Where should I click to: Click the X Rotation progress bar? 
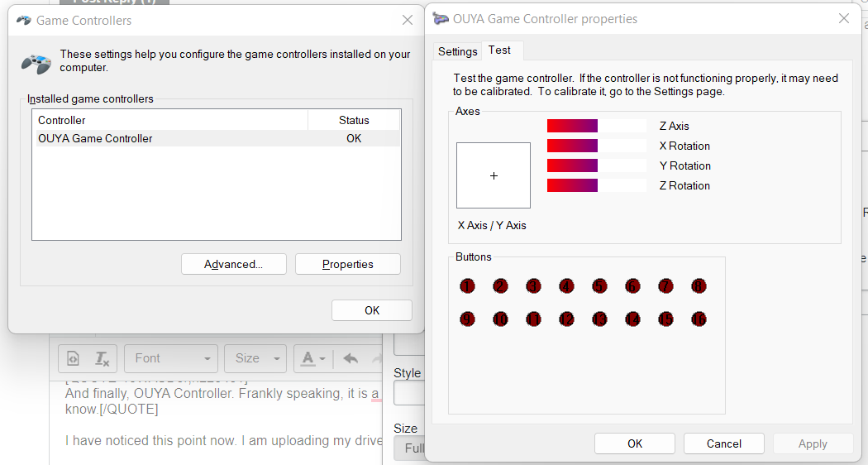[x=597, y=146]
